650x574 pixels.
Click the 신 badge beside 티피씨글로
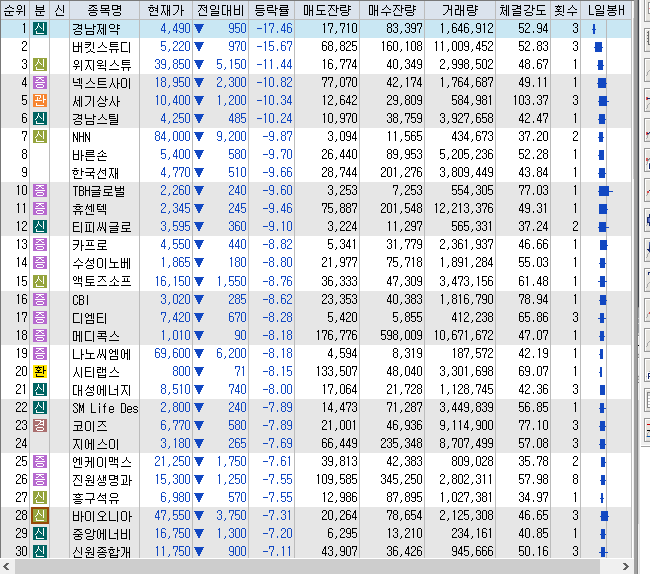point(40,227)
